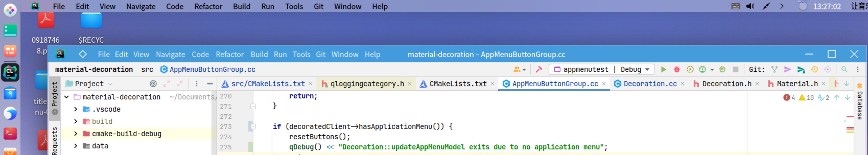The height and width of the screenshot is (155, 868).
Task: Click the src breadcrumb in navigation bar
Action: pyautogui.click(x=147, y=70)
